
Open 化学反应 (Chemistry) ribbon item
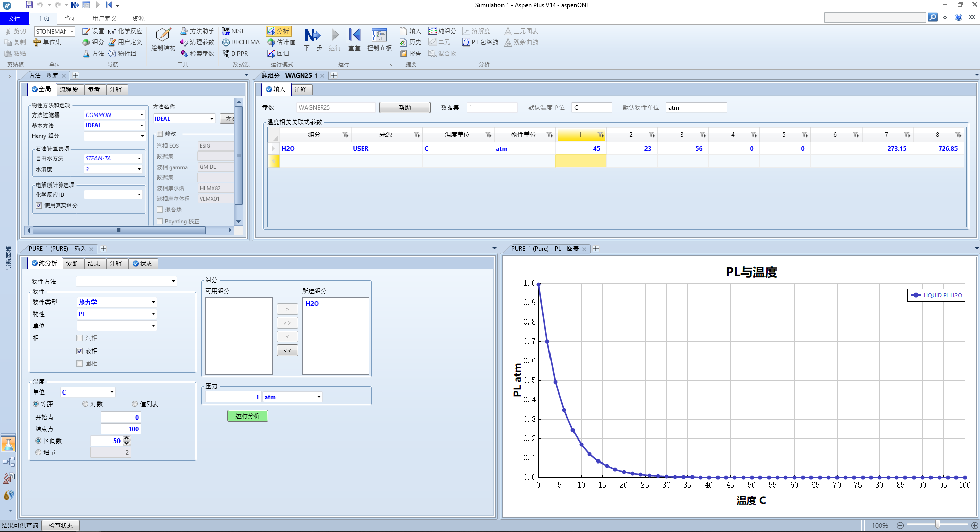pyautogui.click(x=125, y=31)
